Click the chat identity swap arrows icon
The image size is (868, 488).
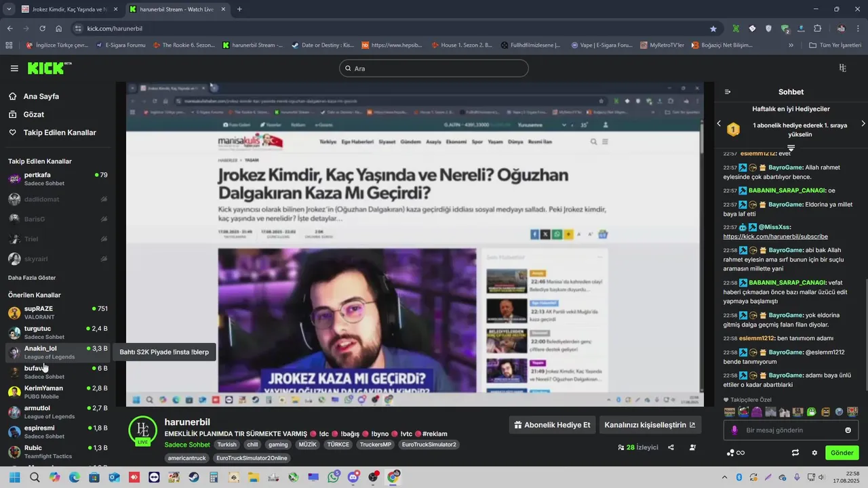(x=795, y=453)
